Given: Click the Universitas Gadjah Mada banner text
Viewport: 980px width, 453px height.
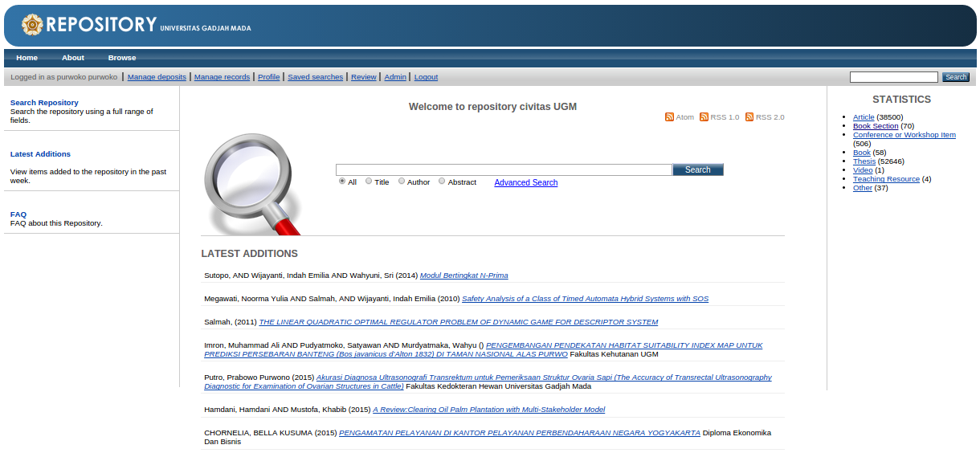Looking at the screenshot, I should 206,28.
